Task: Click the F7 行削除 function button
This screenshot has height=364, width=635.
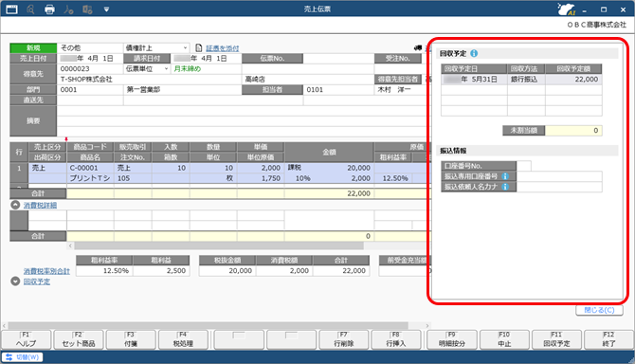Action: point(344,339)
